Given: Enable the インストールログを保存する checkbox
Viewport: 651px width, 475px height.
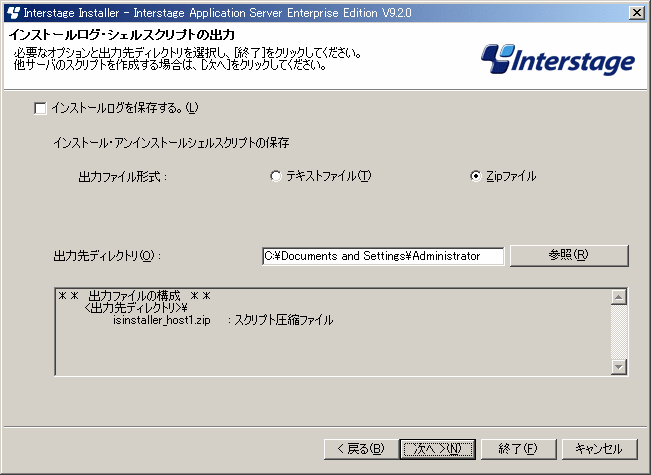Looking at the screenshot, I should tap(40, 109).
